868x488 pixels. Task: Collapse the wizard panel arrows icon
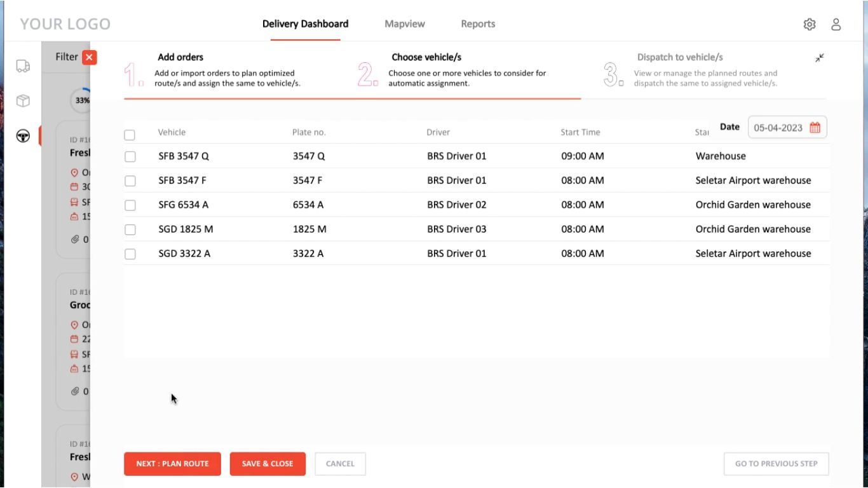click(820, 58)
